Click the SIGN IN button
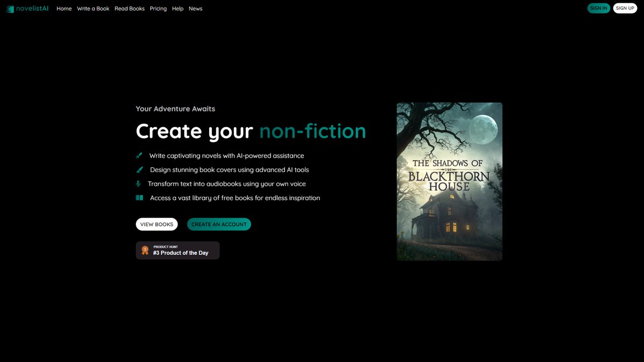The image size is (644, 362). click(598, 8)
